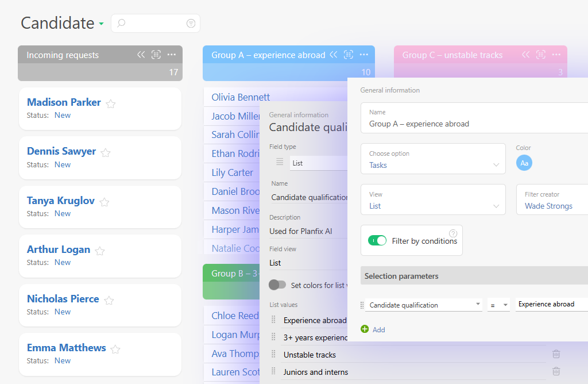This screenshot has width=588, height=384.
Task: Click the Add button under selection parameters
Action: pos(372,329)
